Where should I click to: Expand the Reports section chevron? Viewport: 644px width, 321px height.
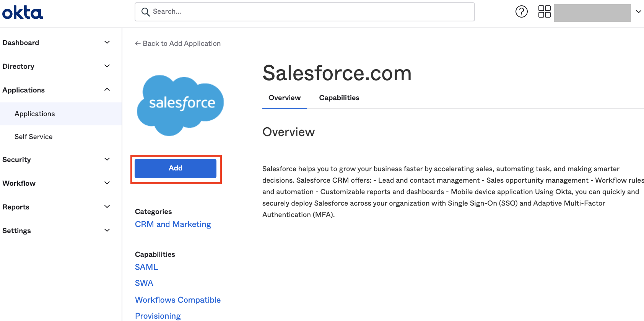[x=107, y=207]
